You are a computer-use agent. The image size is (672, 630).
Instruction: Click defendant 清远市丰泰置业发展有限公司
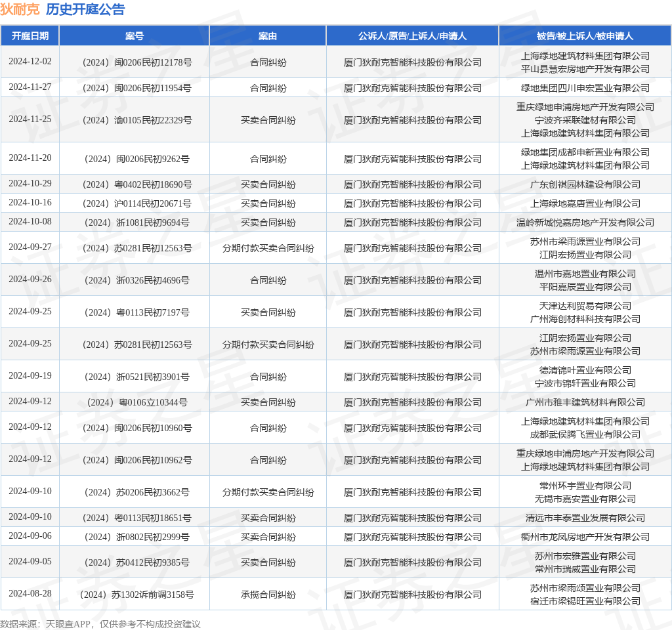pos(585,518)
